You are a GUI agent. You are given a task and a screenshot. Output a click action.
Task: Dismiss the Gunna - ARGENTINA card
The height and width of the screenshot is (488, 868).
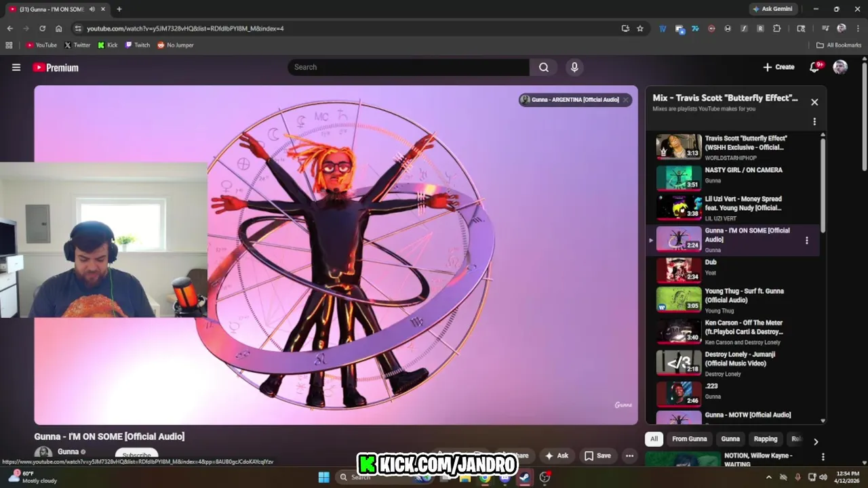pyautogui.click(x=626, y=100)
